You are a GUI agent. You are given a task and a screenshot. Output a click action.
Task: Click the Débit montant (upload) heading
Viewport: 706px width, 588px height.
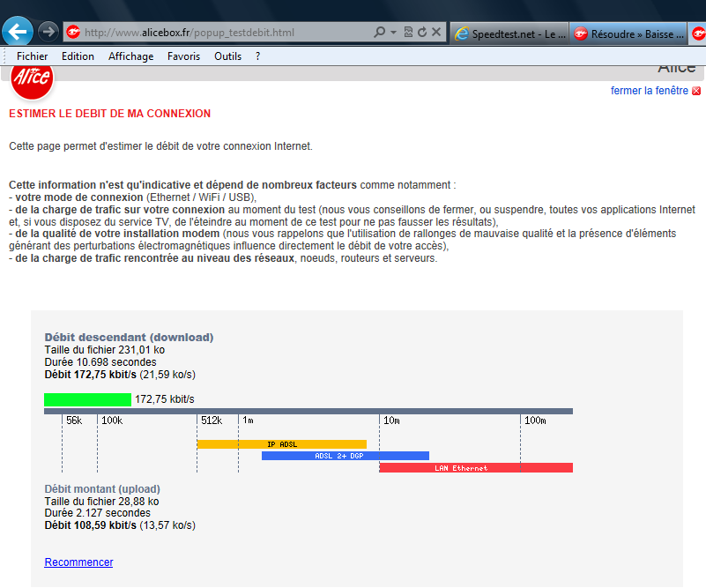pos(102,489)
